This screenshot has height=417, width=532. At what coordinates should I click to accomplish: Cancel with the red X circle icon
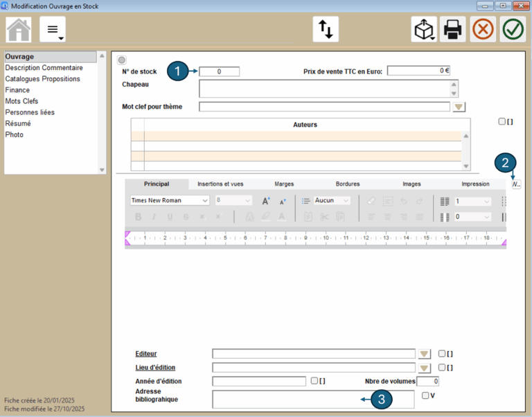[x=484, y=30]
